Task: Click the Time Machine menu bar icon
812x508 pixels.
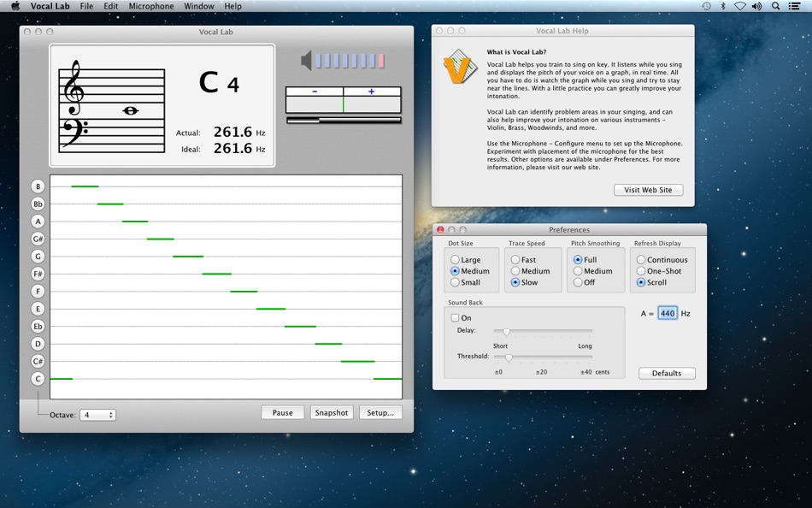Action: [706, 6]
